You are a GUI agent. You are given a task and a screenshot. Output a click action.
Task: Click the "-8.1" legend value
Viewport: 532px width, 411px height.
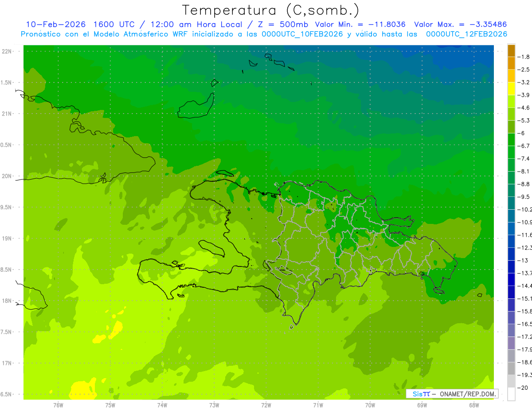(524, 171)
